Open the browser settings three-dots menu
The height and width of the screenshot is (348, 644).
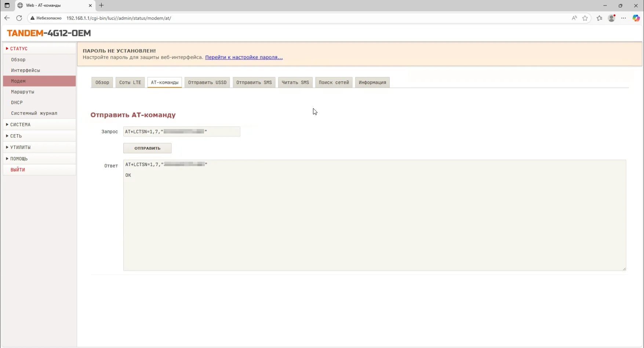[x=623, y=18]
